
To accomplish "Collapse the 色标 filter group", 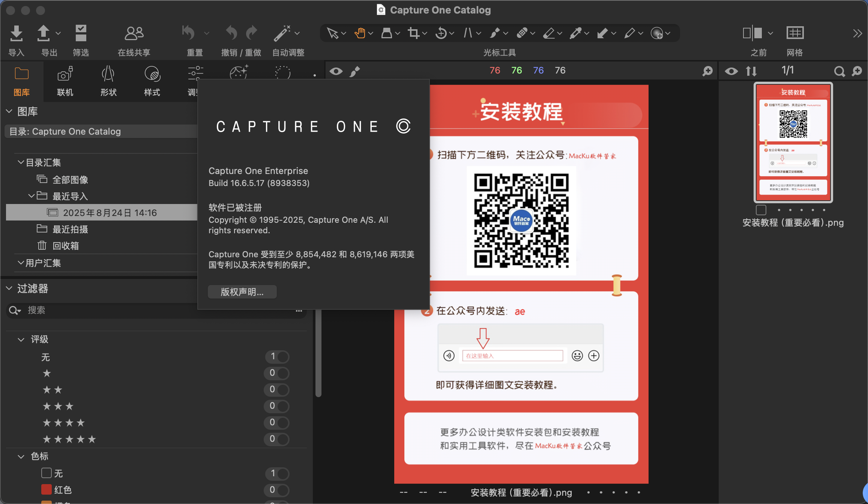I will 21,457.
